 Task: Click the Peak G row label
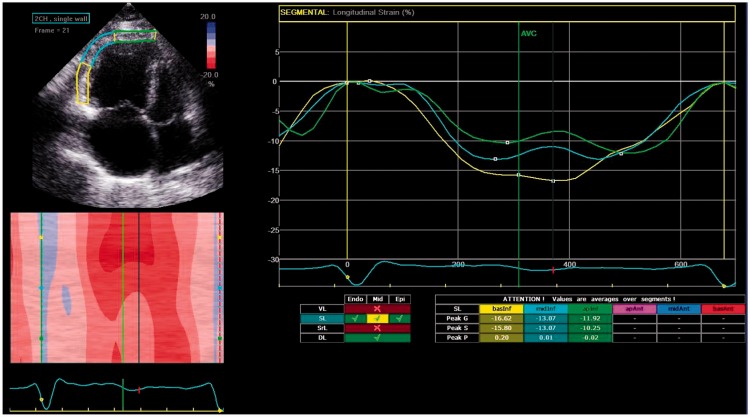point(457,318)
